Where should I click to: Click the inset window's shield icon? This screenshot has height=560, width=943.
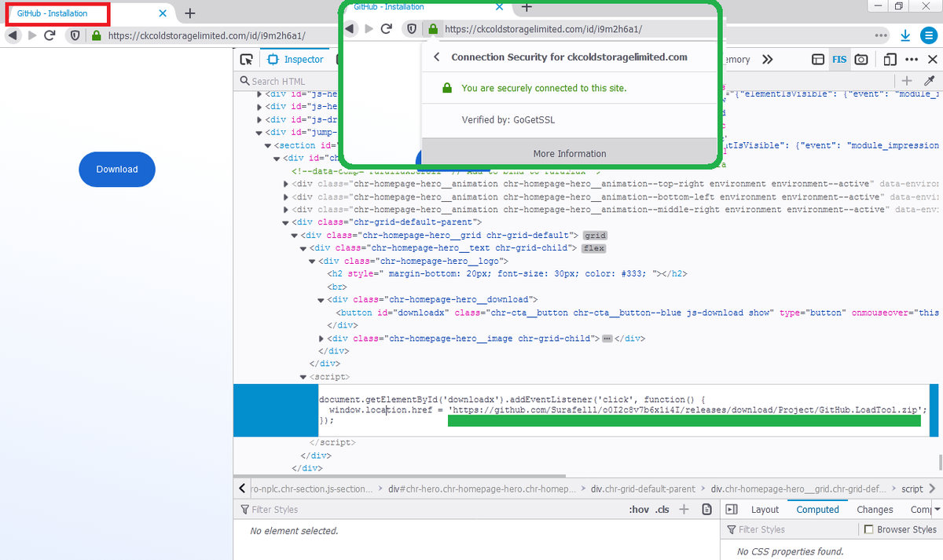411,28
